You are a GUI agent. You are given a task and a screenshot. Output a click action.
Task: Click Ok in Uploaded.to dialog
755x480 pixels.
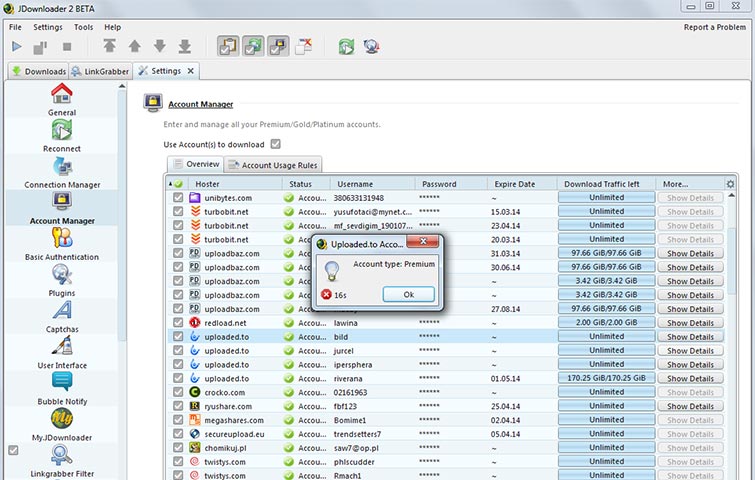coord(408,295)
